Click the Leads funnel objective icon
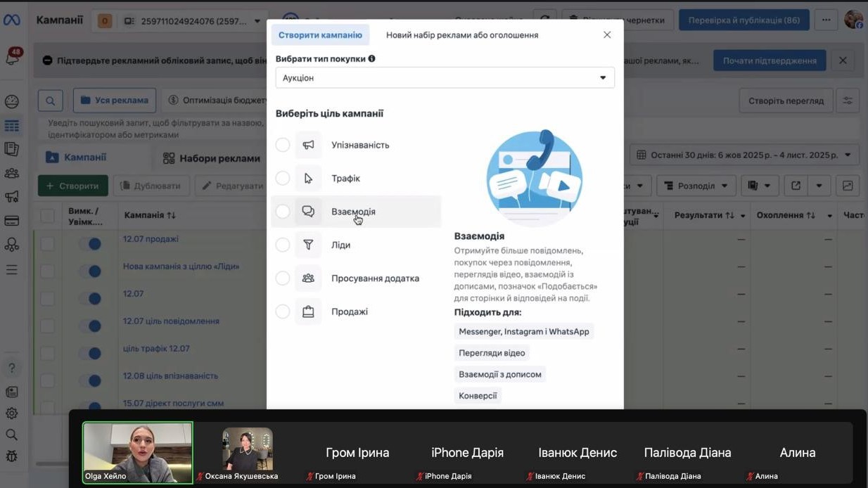The width and height of the screenshot is (868, 488). tap(308, 245)
